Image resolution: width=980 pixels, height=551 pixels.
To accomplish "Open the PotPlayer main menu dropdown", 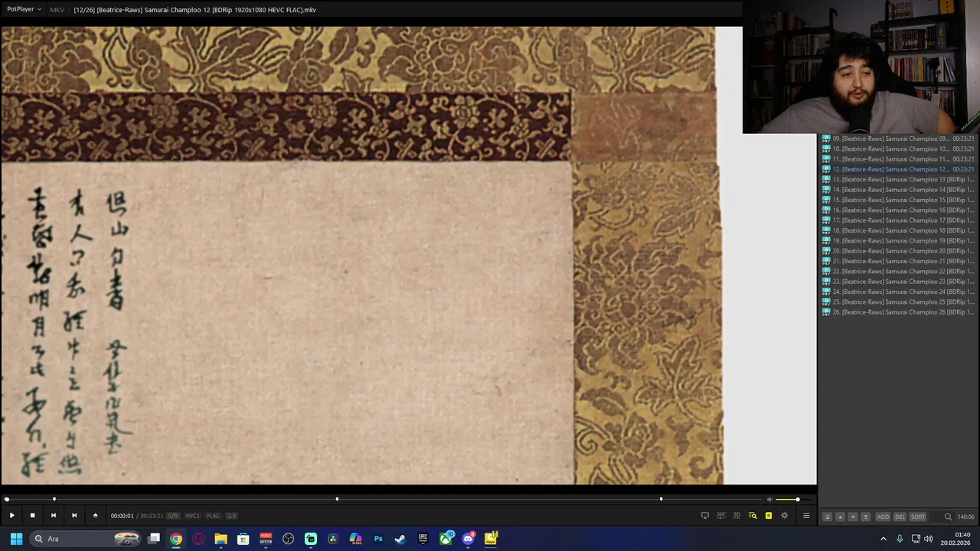I will [24, 9].
